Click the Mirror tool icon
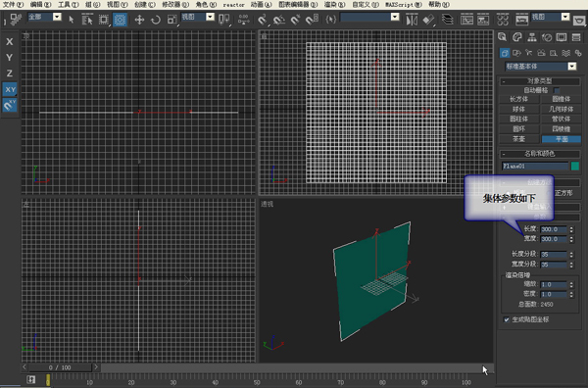 pyautogui.click(x=412, y=20)
